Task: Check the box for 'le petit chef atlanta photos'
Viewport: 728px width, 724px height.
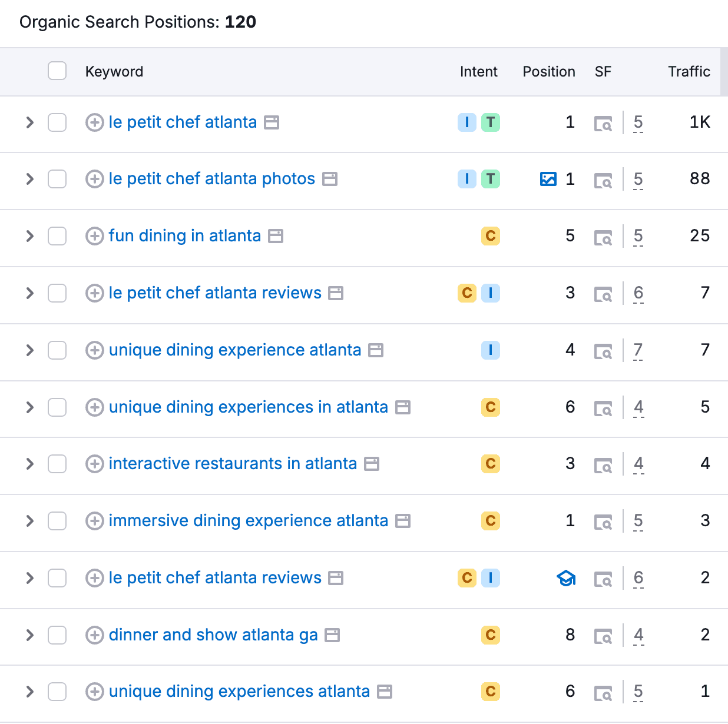Action: (x=57, y=179)
